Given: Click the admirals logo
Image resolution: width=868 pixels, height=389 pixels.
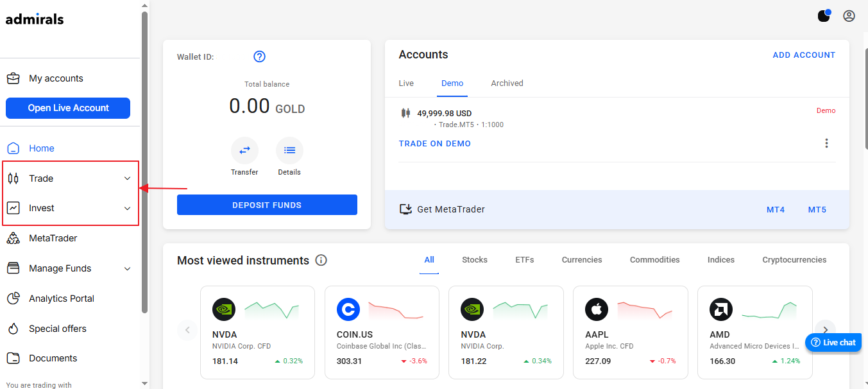Looking at the screenshot, I should 35,19.
